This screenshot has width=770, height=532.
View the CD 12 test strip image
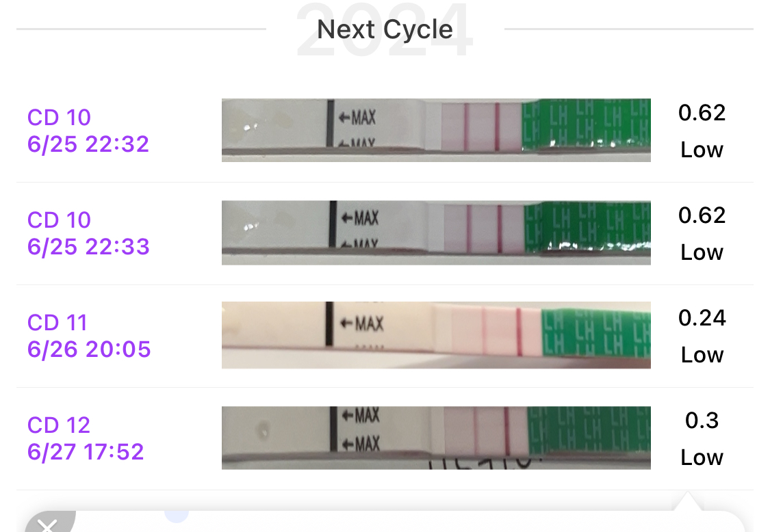tap(436, 438)
